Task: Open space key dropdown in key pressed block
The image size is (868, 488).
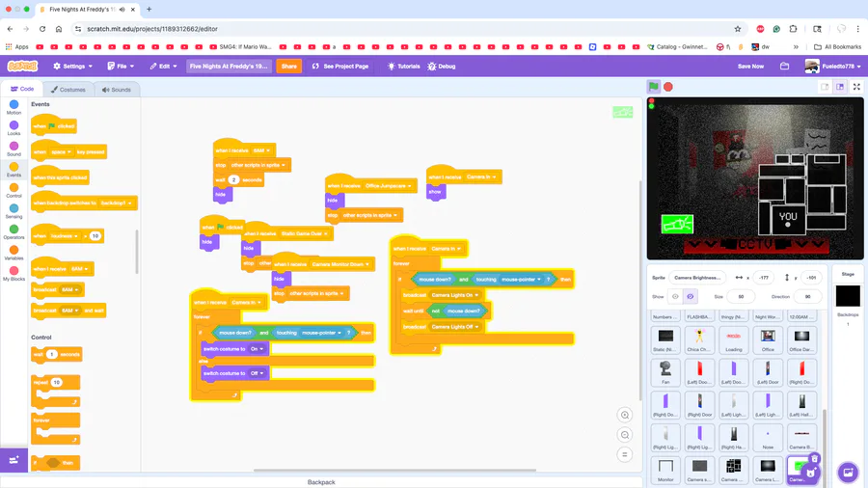Action: pos(61,151)
